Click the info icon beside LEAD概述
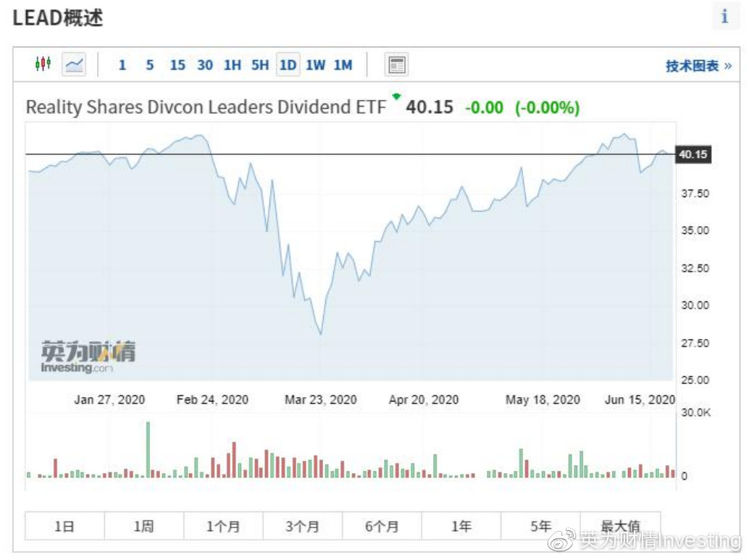The width and height of the screenshot is (749, 560). 724,17
